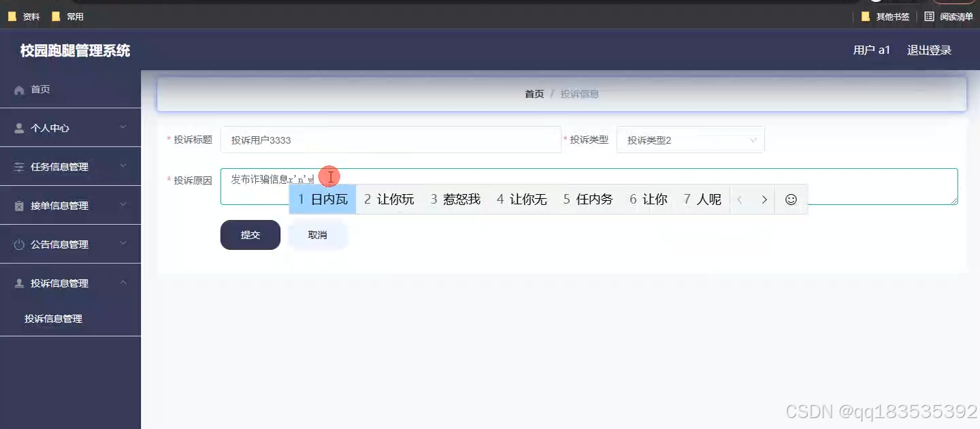Click the 退出登录 logout link
980x429 pixels.
[x=928, y=50]
